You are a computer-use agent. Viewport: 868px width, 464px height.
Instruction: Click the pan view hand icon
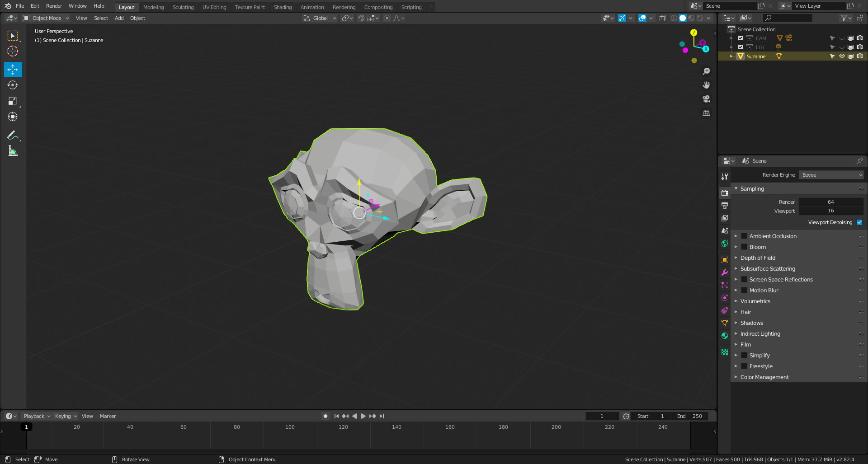(706, 85)
